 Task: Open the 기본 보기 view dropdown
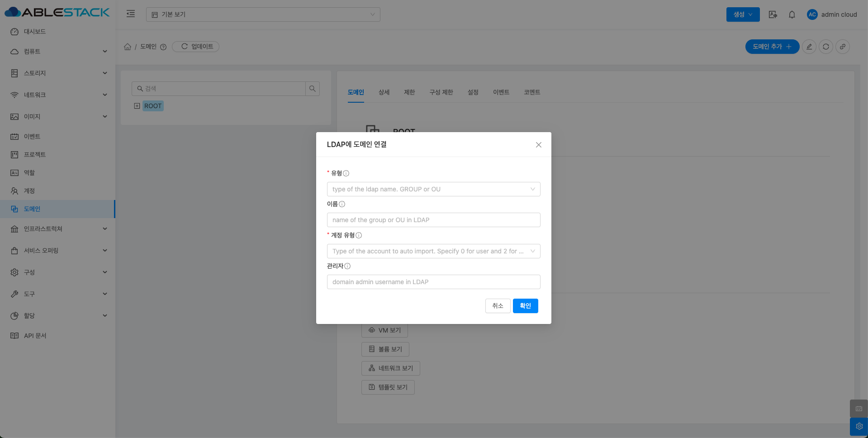[x=263, y=14]
